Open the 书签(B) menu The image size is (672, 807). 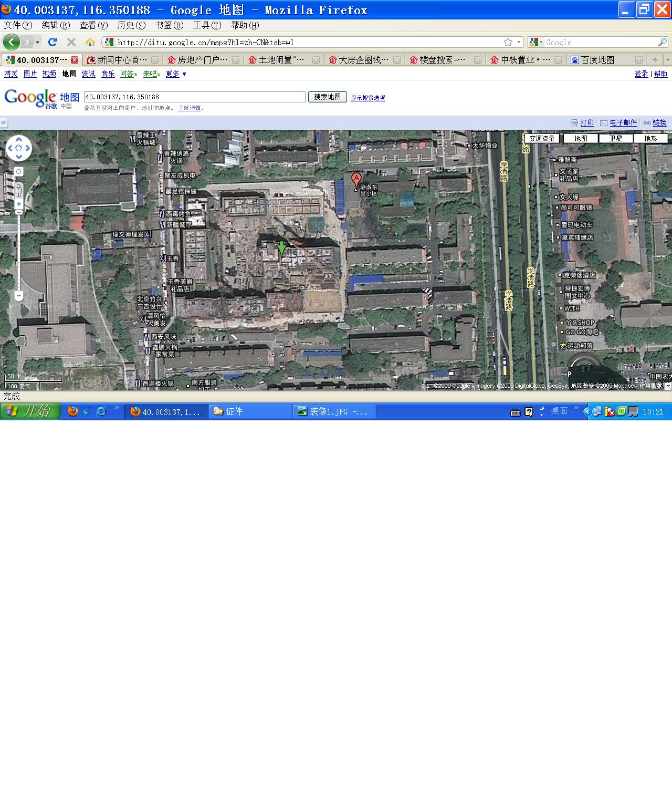coord(169,25)
